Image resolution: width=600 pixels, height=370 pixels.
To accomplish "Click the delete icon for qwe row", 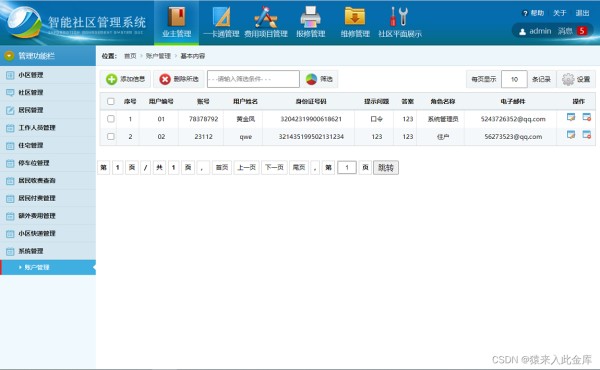I will [x=587, y=135].
